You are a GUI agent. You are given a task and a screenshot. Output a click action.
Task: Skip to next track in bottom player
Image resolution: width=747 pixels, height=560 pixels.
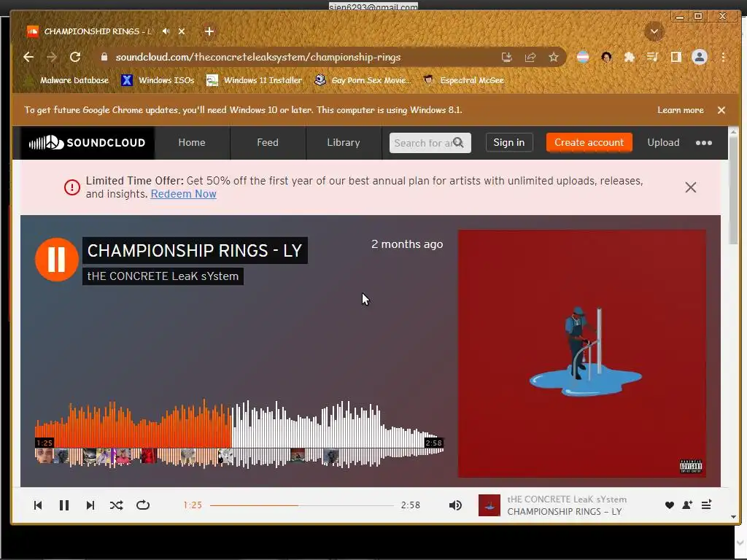click(x=90, y=505)
